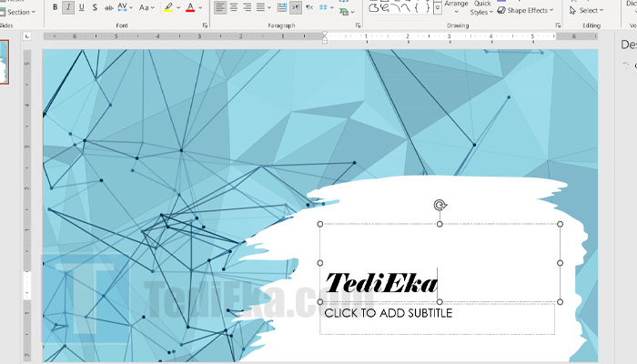This screenshot has height=364, width=637.
Task: Insert Right Brace shape
Action: (427, 7)
